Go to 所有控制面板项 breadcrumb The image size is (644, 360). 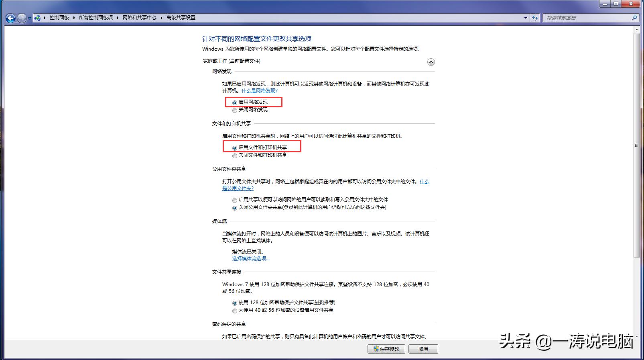click(95, 18)
